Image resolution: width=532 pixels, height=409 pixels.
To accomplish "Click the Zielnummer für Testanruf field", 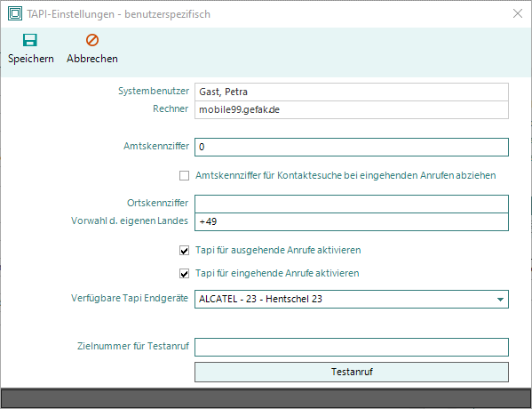I will [x=352, y=347].
